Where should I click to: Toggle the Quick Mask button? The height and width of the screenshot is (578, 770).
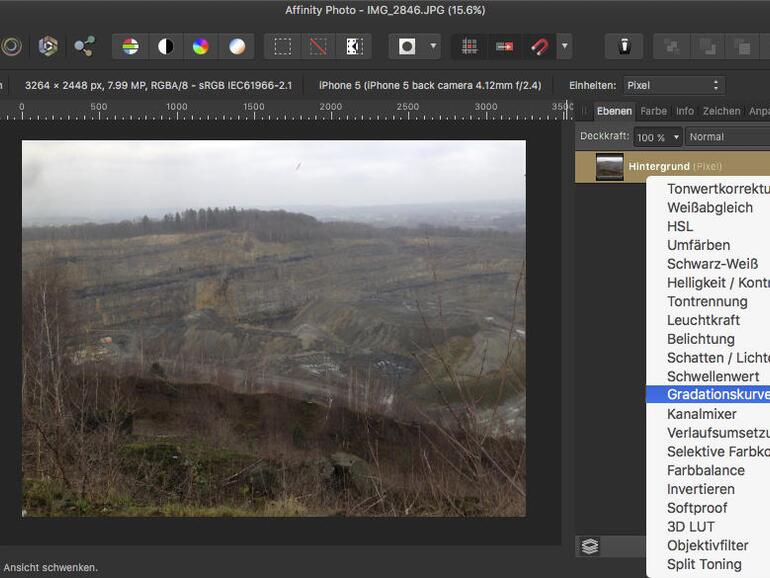click(407, 46)
